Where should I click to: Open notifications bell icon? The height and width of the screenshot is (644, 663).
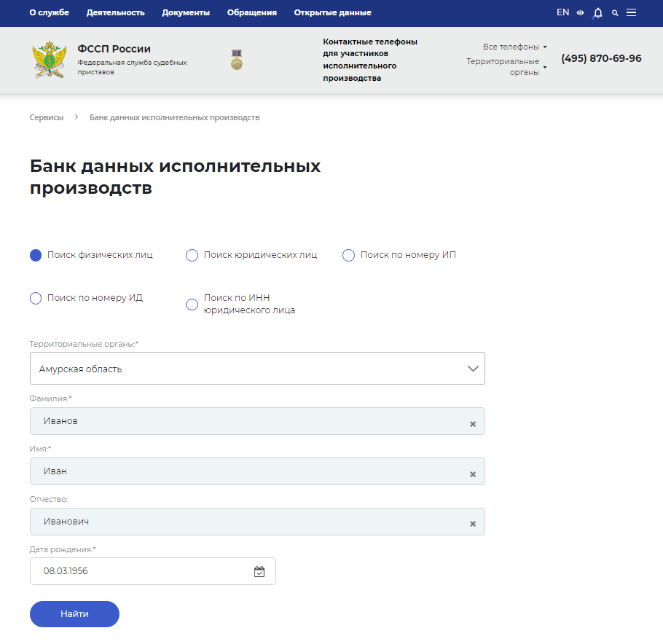click(x=598, y=13)
